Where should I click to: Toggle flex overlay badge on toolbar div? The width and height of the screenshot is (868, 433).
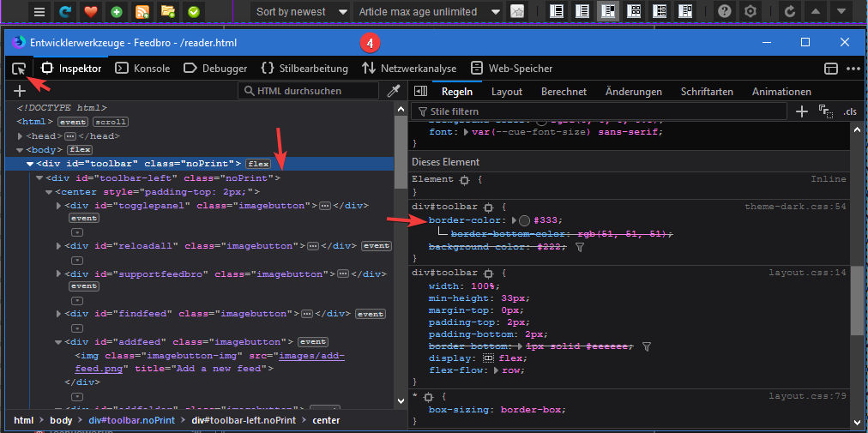258,163
